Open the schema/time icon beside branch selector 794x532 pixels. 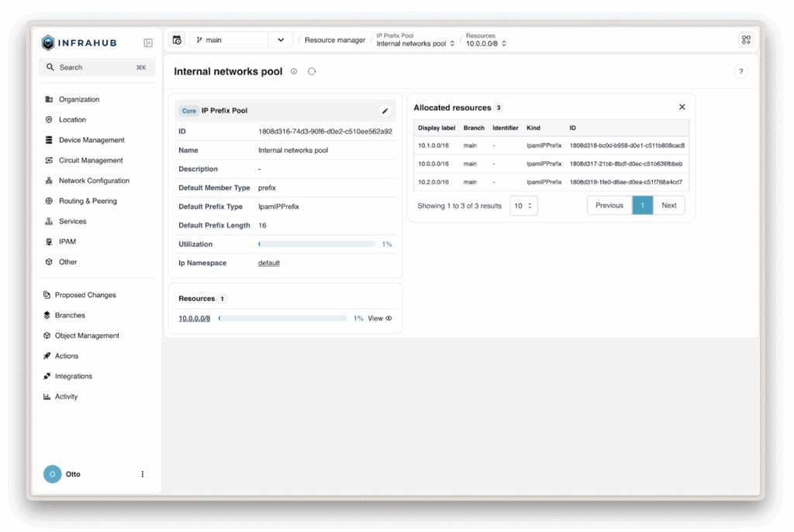pyautogui.click(x=177, y=40)
